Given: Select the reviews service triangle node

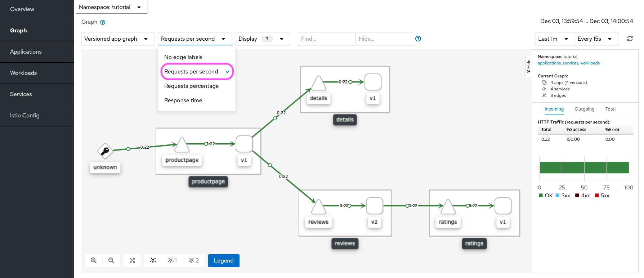Looking at the screenshot, I should [x=319, y=207].
